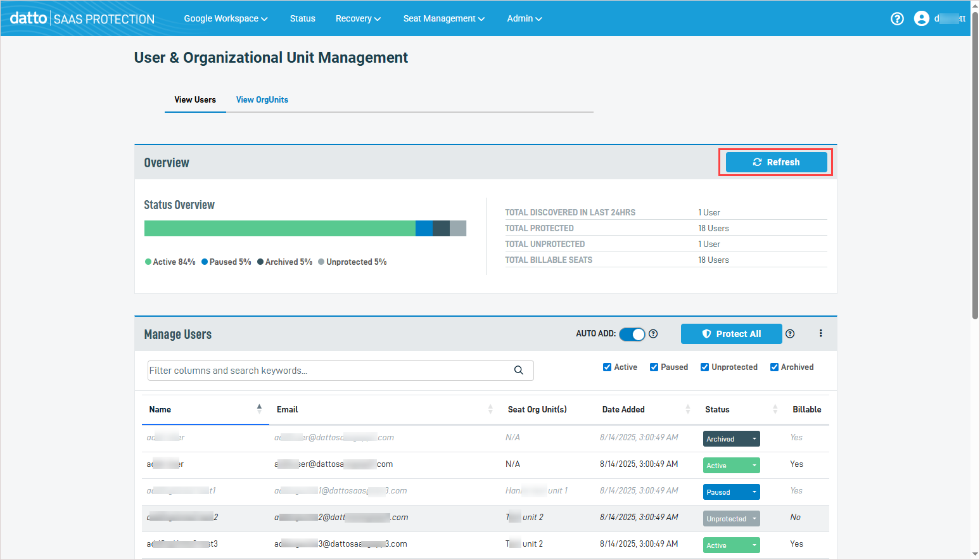Click the status overview green Active bar
980x560 pixels.
click(x=279, y=228)
